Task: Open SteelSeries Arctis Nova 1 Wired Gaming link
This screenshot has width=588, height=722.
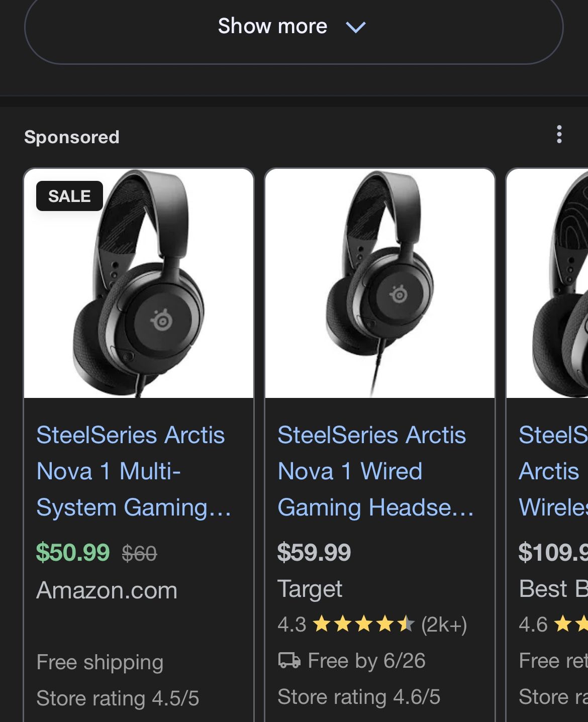Action: (373, 471)
